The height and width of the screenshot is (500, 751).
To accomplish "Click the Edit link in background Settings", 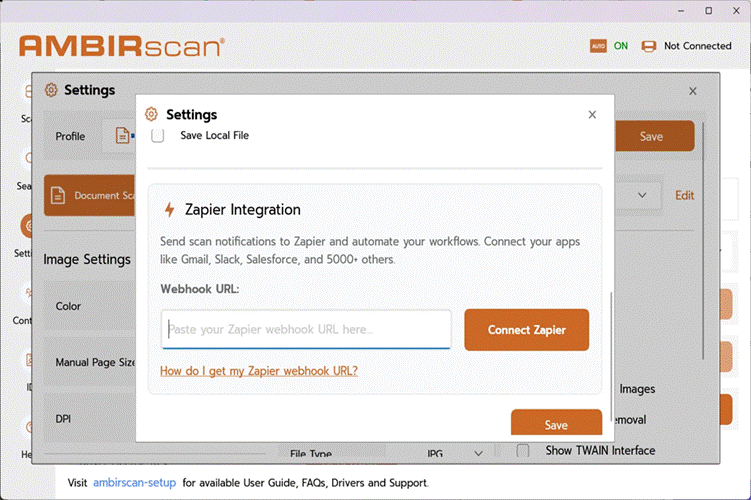I will click(684, 195).
